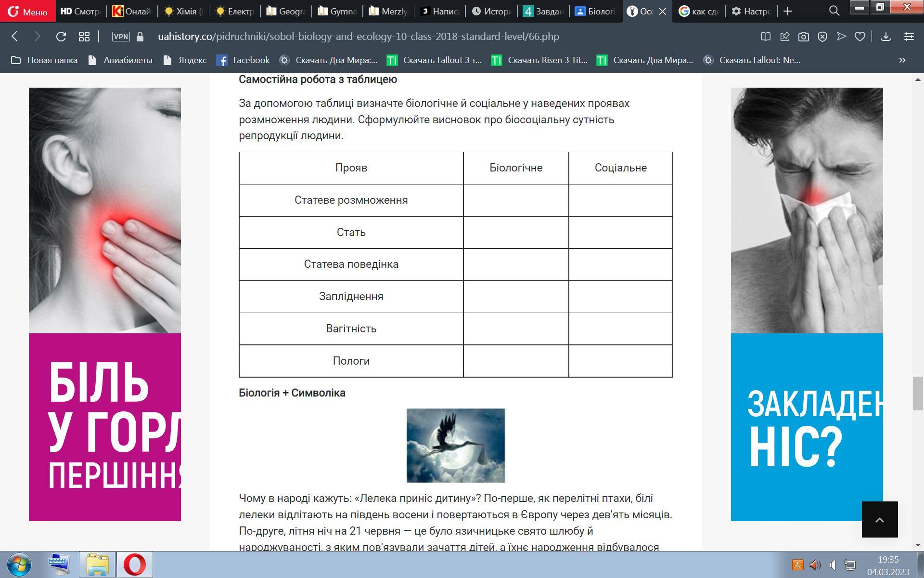Screen dimensions: 924x578
Task: Open the Windows Start orb
Action: tap(19, 564)
